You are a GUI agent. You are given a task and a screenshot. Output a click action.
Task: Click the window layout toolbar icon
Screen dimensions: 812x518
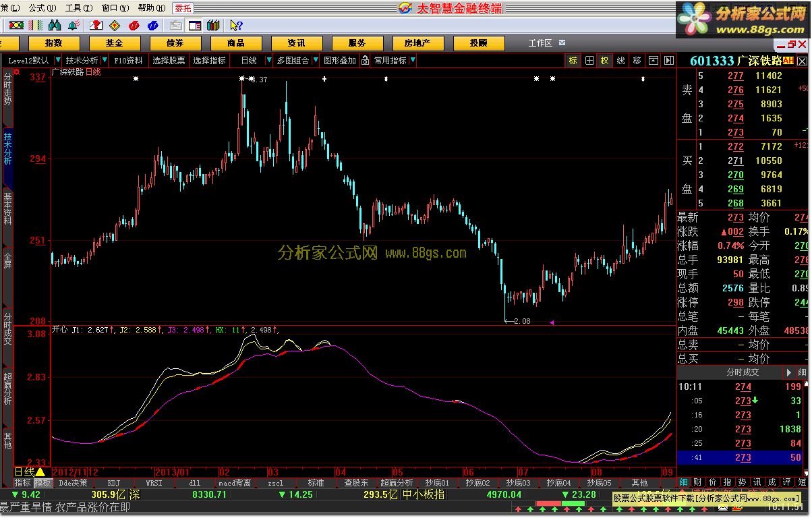pos(195,25)
